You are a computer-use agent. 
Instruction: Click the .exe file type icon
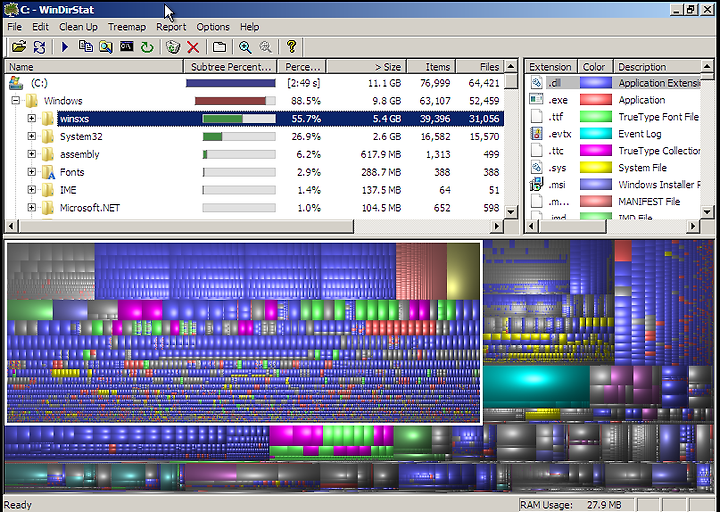(x=536, y=100)
